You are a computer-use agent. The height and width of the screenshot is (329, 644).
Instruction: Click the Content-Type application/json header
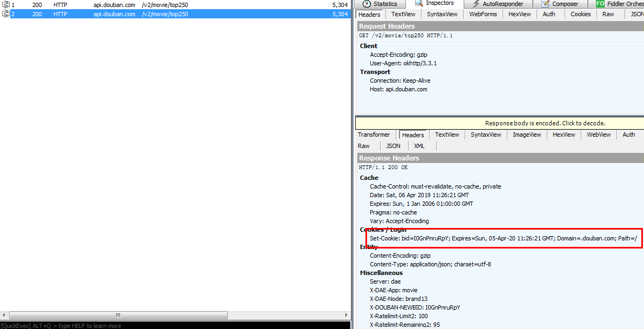pyautogui.click(x=430, y=264)
